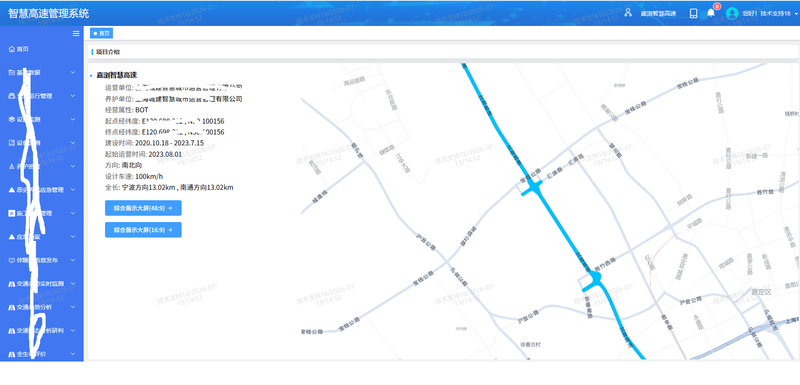The width and height of the screenshot is (800, 385).
Task: Click the project organization icon in header
Action: click(x=628, y=13)
